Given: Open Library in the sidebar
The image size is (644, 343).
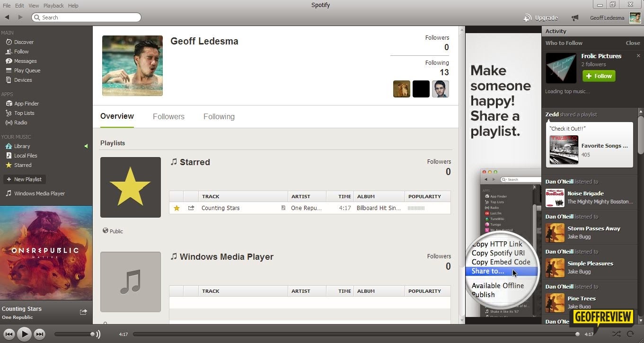Looking at the screenshot, I should click(x=22, y=146).
